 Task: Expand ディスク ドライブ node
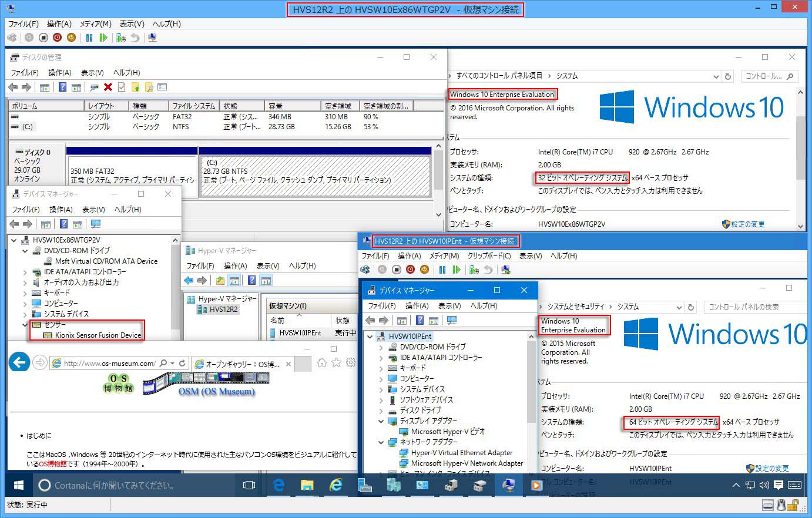point(381,411)
